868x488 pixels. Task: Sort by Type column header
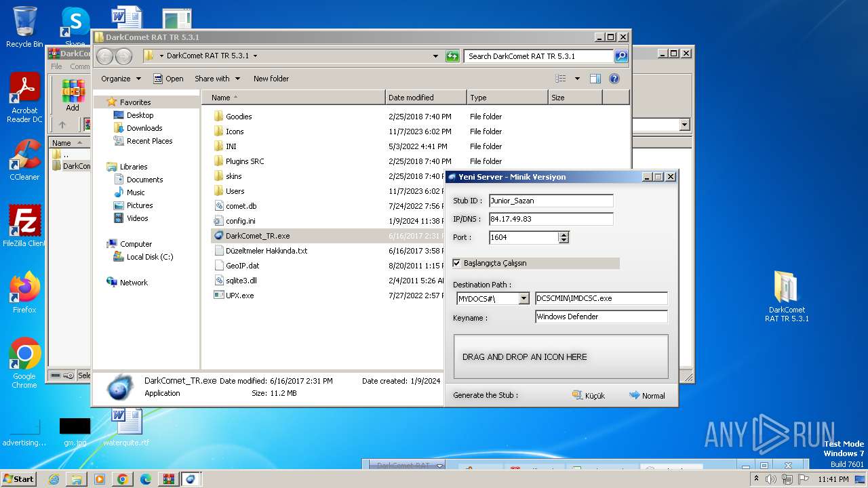[x=507, y=98]
